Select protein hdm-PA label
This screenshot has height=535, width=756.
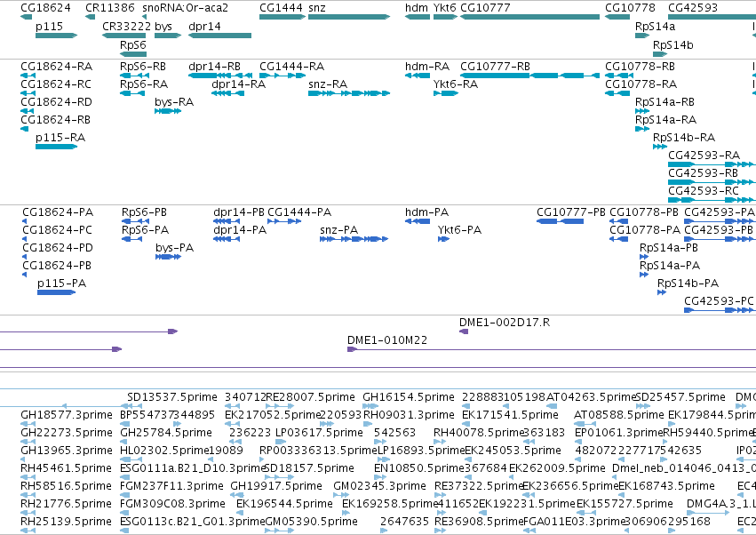coord(426,212)
